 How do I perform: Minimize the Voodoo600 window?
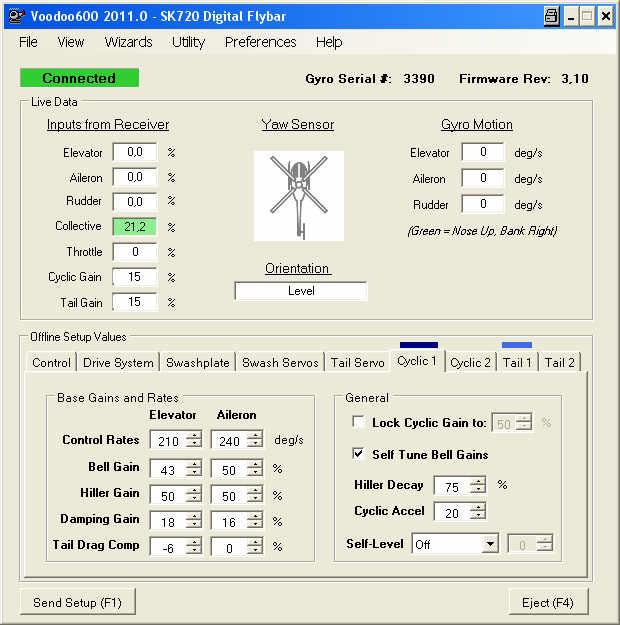571,17
